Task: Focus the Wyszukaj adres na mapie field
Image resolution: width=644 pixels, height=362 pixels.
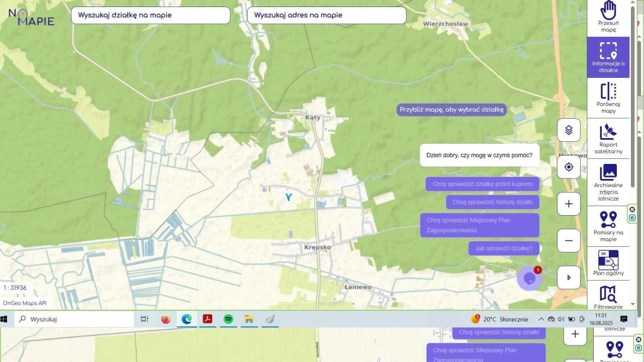Action: (327, 15)
